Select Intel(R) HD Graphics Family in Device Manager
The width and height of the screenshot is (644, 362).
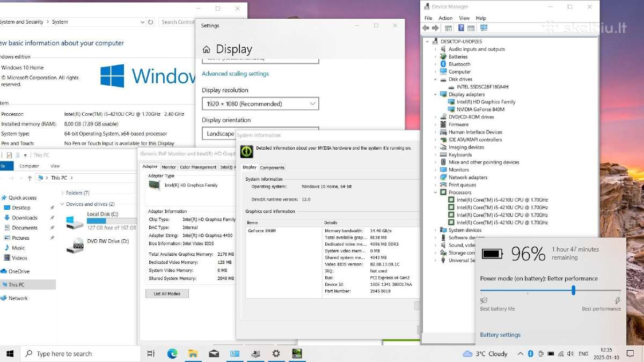coord(486,101)
